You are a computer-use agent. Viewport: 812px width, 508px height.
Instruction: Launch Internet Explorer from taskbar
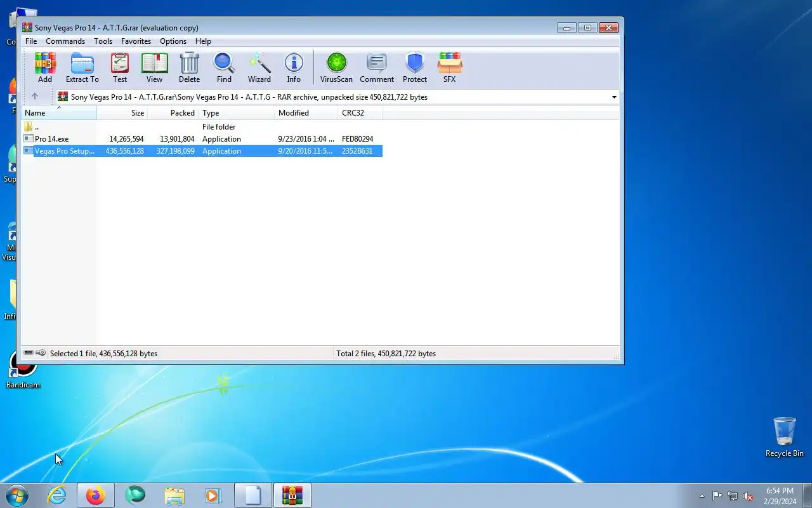pos(57,495)
